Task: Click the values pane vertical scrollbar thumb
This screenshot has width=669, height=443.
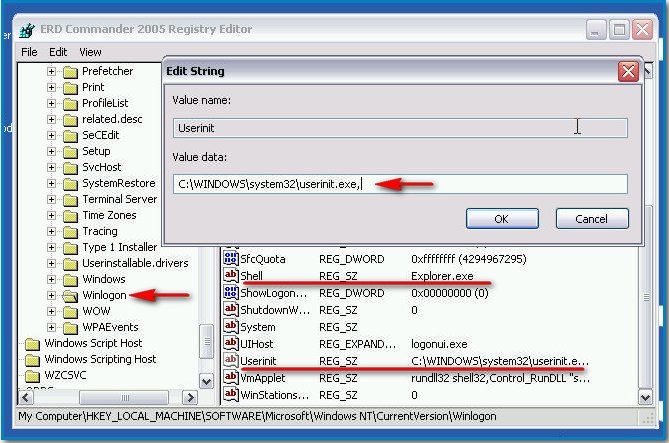Action: (x=646, y=296)
